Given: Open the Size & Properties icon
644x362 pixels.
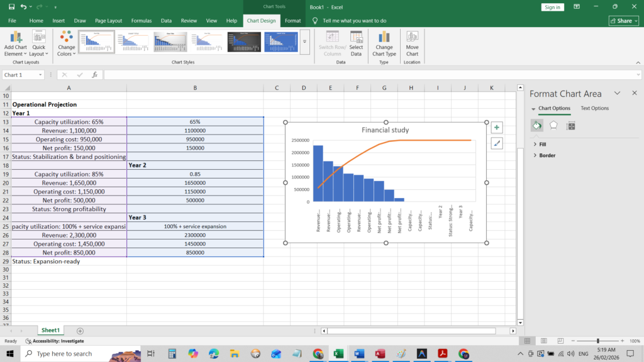Looking at the screenshot, I should 570,125.
